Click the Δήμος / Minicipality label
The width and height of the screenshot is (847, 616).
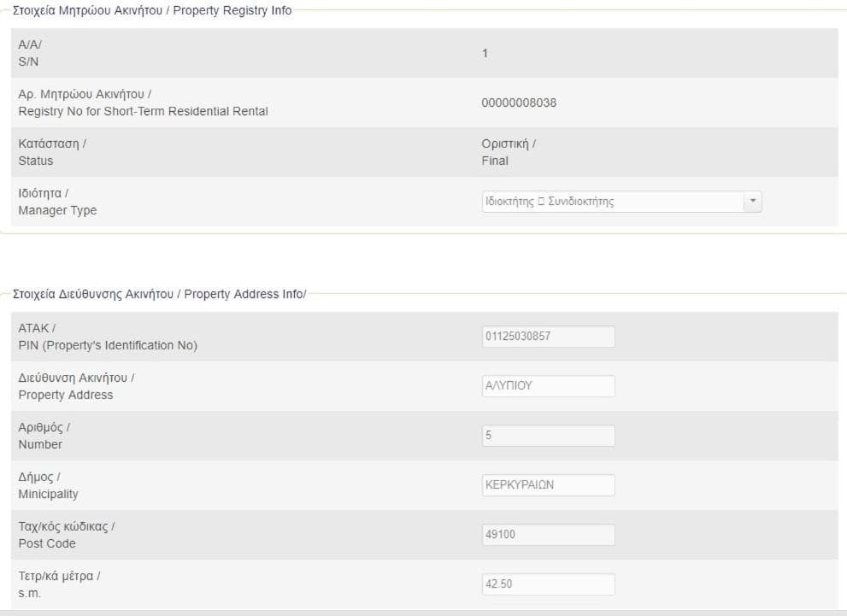[48, 485]
